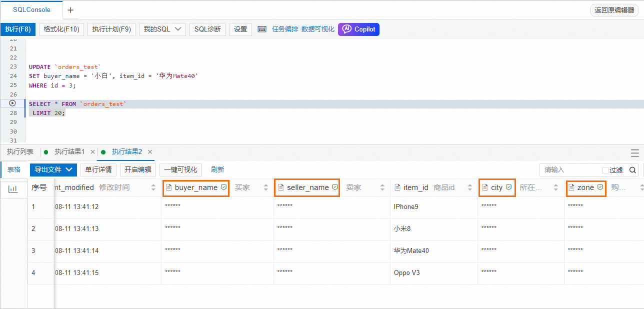Viewport: 644px width, 309px height.
Task: Click the 单行详情 button
Action: click(98, 170)
